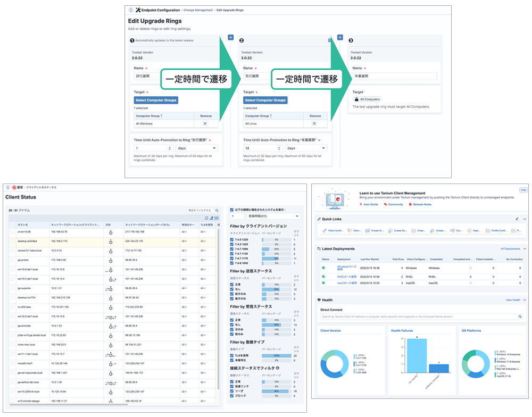Delete ring 2 with the trash icon
This screenshot has width=532, height=417.
[329, 40]
